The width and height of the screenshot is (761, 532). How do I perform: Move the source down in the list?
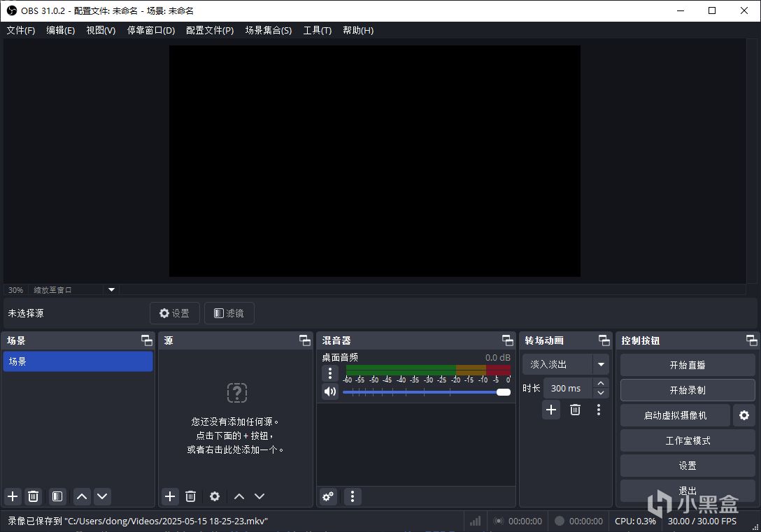[259, 496]
